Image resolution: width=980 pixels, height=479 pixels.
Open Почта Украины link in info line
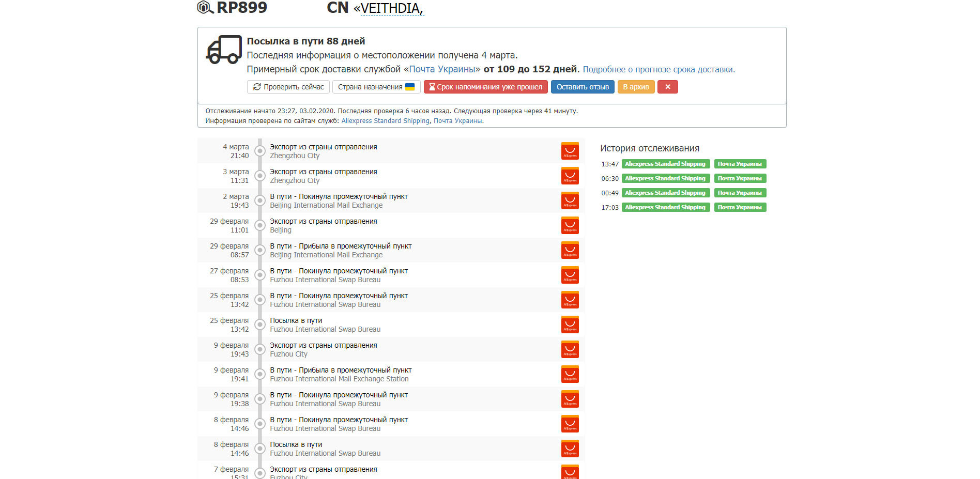457,120
